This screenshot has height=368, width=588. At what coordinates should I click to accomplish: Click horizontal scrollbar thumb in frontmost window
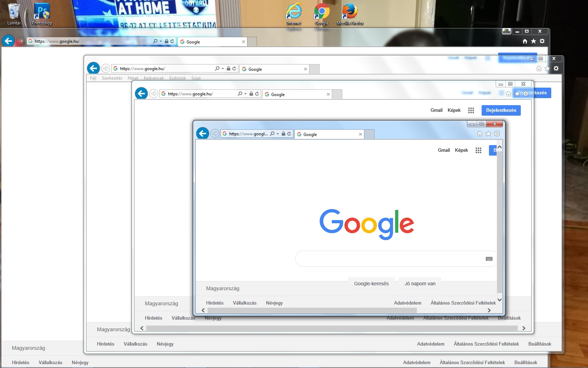point(312,310)
